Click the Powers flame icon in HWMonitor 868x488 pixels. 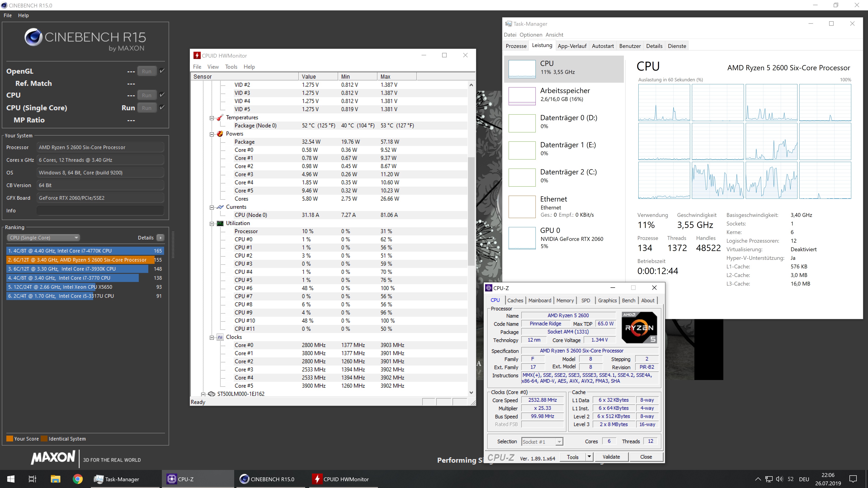click(x=220, y=134)
